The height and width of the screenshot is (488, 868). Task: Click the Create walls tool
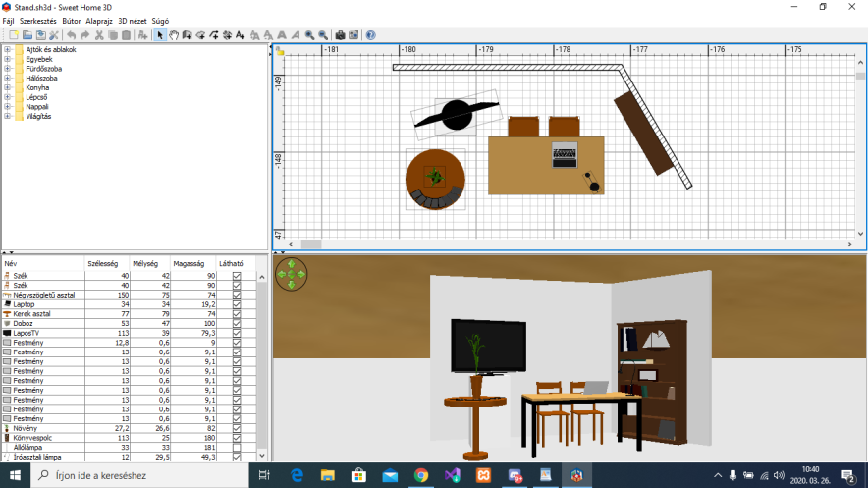[x=188, y=35]
